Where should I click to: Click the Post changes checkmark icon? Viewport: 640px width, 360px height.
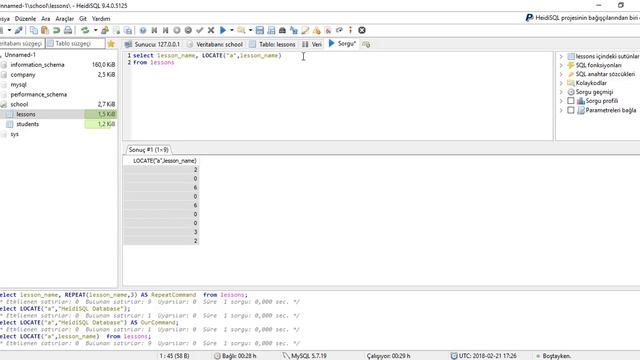[200, 30]
